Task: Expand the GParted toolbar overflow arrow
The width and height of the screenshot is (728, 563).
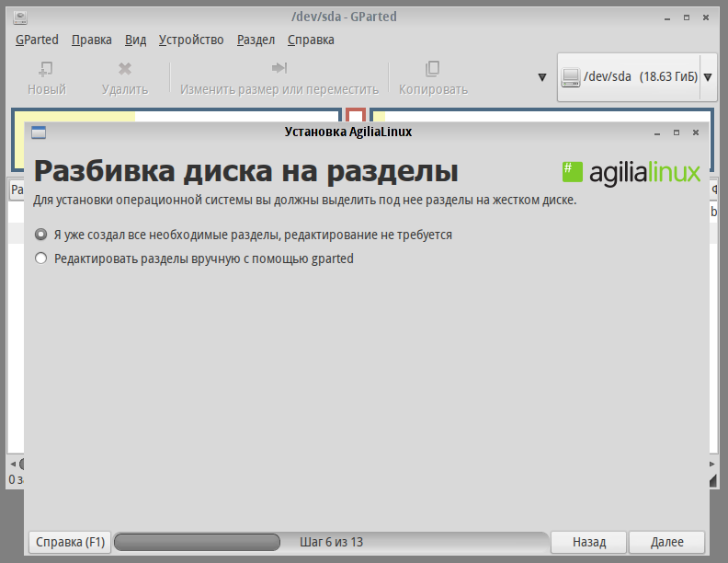Action: pyautogui.click(x=541, y=77)
